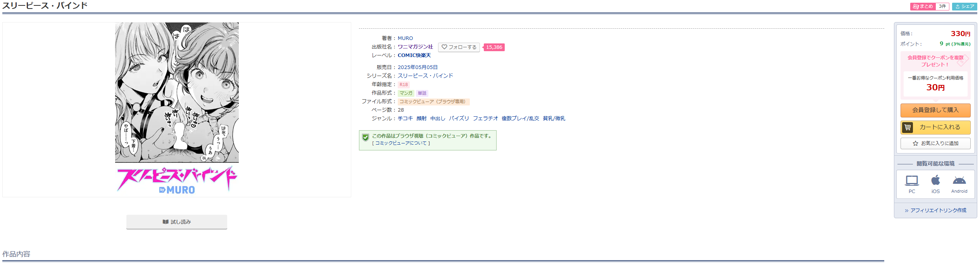Click the マンガ format tag

[406, 93]
